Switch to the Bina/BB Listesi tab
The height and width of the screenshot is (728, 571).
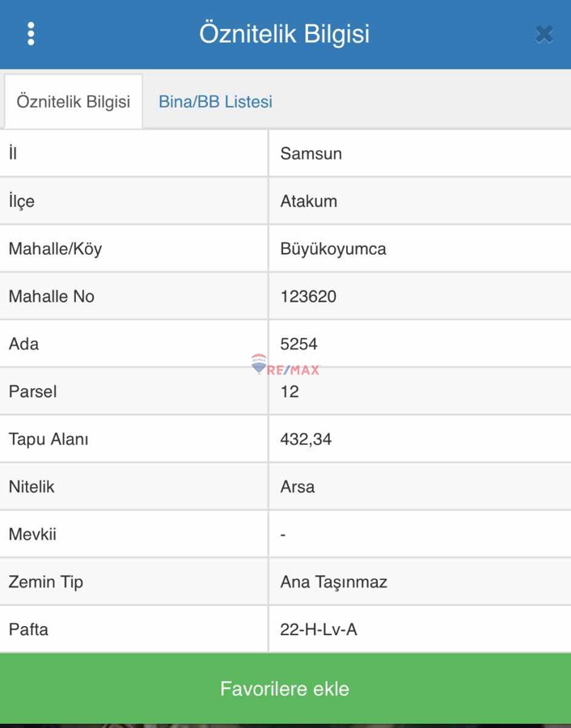(215, 102)
